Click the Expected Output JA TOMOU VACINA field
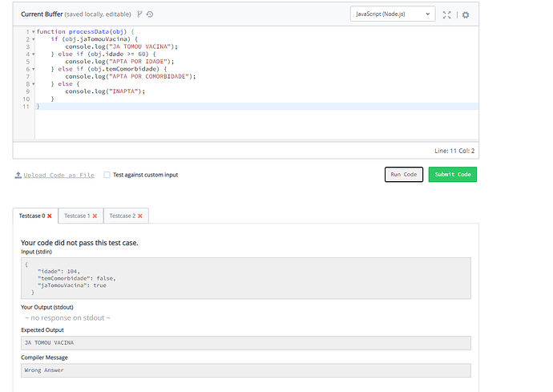This screenshot has height=392, width=553. pyautogui.click(x=246, y=343)
